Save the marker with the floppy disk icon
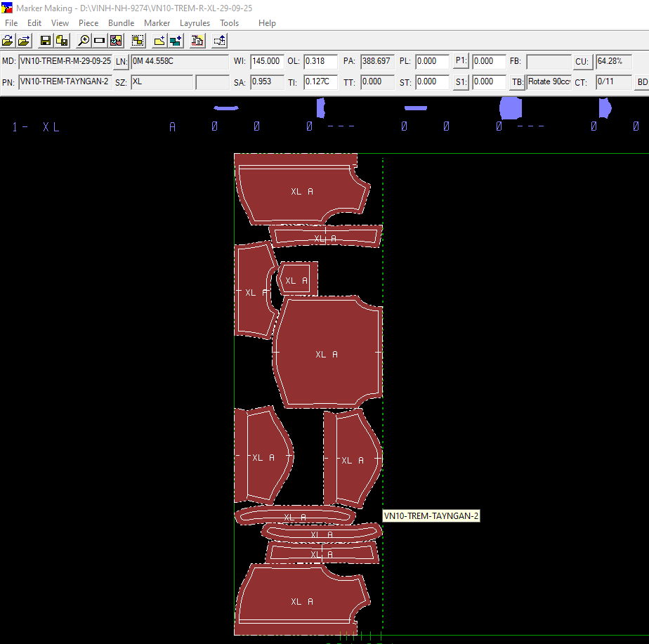The image size is (649, 644). pos(46,41)
